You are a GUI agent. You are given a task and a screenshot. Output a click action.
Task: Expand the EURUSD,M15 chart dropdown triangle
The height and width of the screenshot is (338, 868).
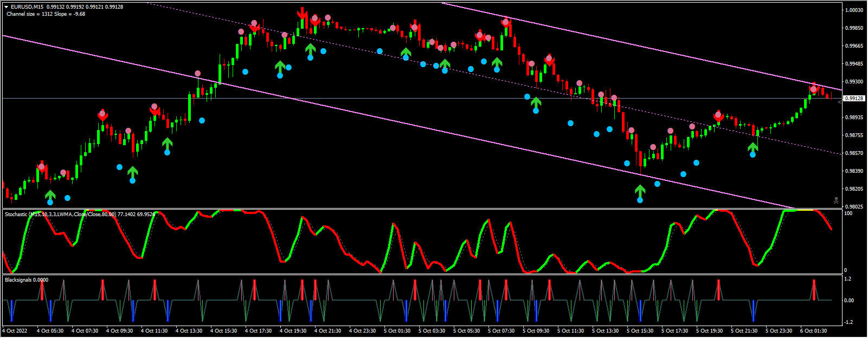coord(6,7)
